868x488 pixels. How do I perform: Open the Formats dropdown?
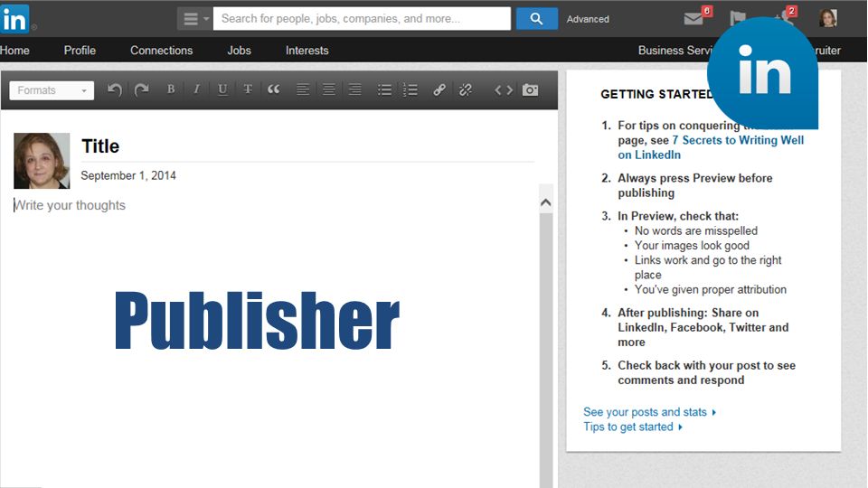52,90
